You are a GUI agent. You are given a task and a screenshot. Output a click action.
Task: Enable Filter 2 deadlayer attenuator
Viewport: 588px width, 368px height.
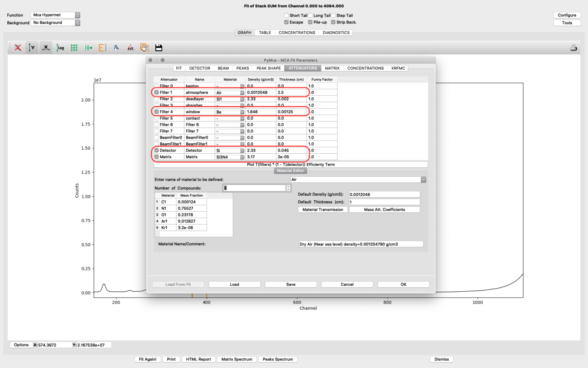157,99
